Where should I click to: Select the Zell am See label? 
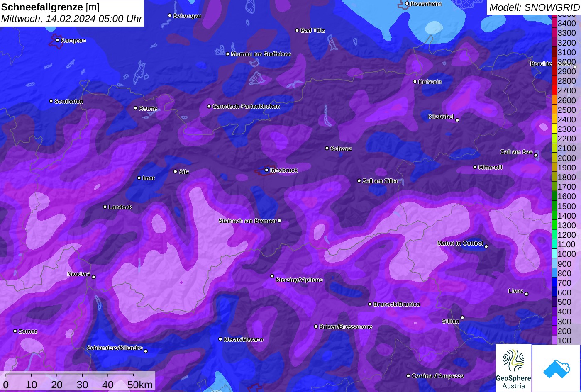[x=516, y=152]
